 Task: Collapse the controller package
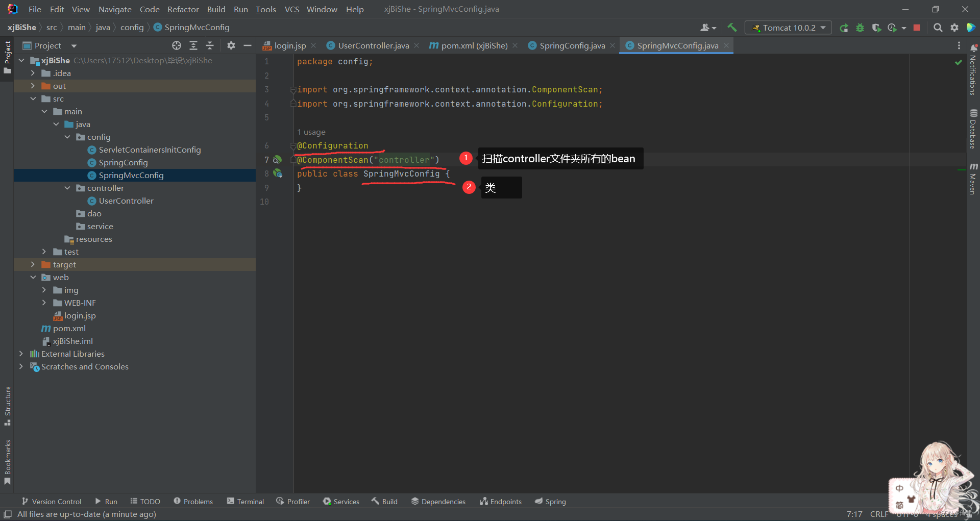click(67, 188)
